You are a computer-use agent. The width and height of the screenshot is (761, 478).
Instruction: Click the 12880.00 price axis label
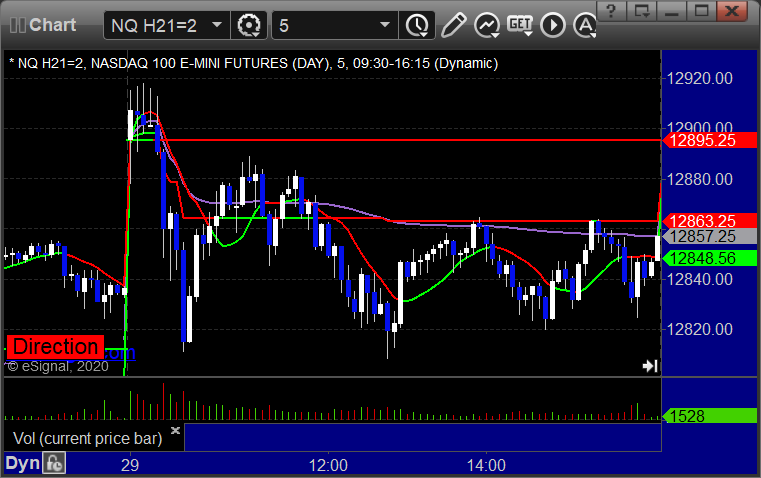pyautogui.click(x=699, y=180)
